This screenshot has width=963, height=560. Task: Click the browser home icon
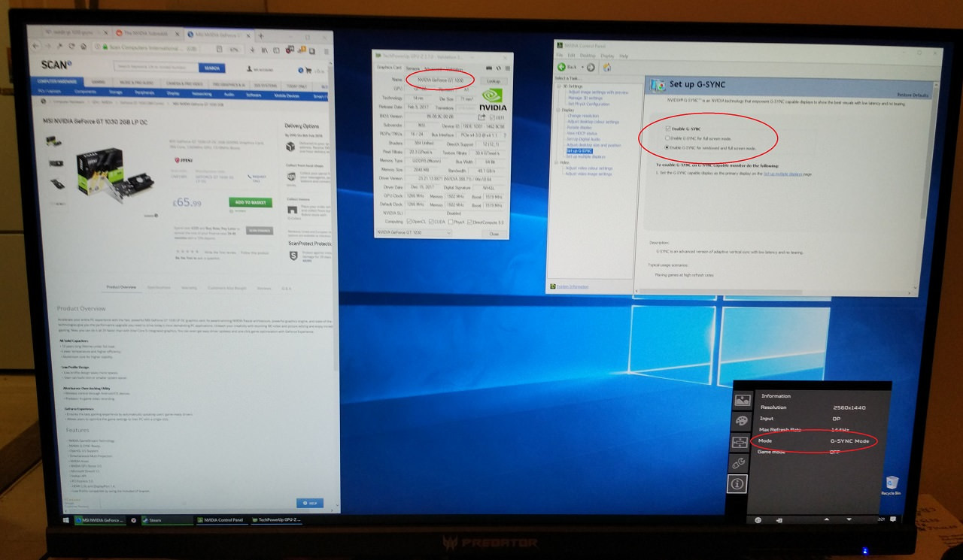(x=84, y=46)
